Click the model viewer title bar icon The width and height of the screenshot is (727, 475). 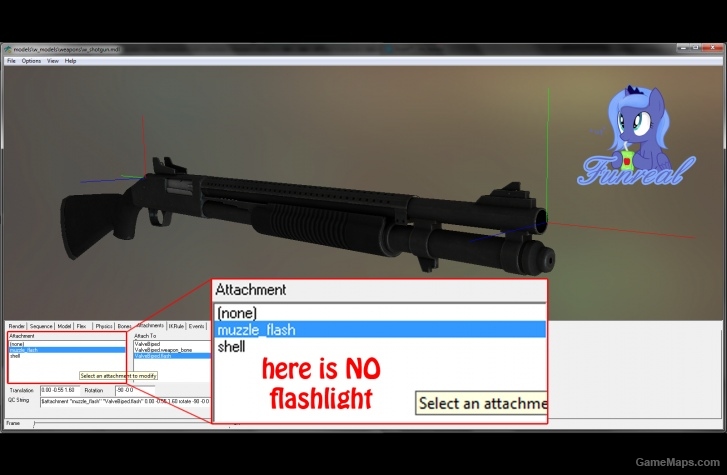click(8, 49)
